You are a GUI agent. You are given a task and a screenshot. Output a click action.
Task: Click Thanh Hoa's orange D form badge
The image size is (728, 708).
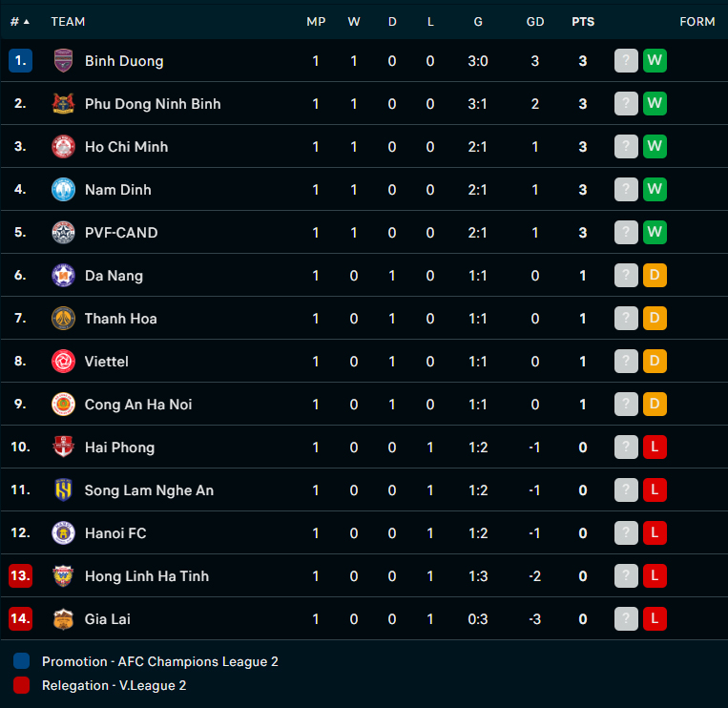click(x=655, y=318)
